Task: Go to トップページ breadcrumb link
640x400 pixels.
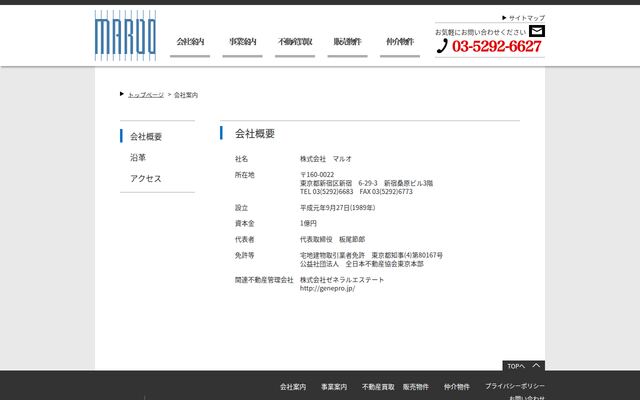Action: point(146,95)
